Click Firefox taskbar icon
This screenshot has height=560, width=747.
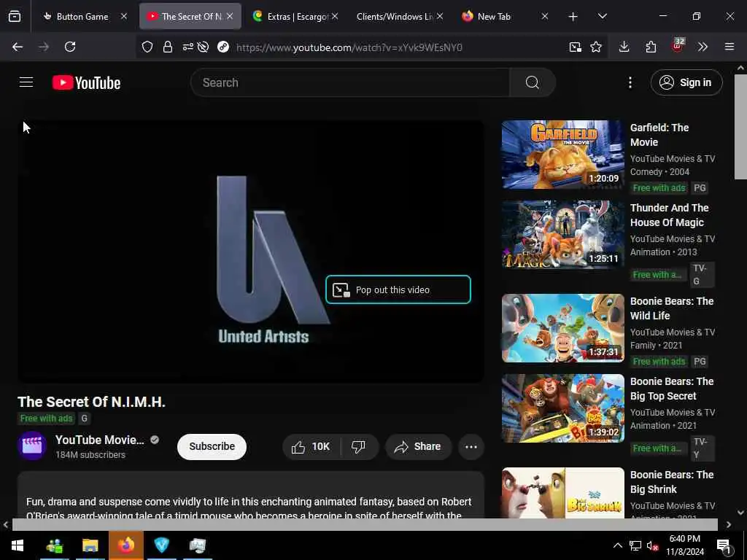[125, 545]
